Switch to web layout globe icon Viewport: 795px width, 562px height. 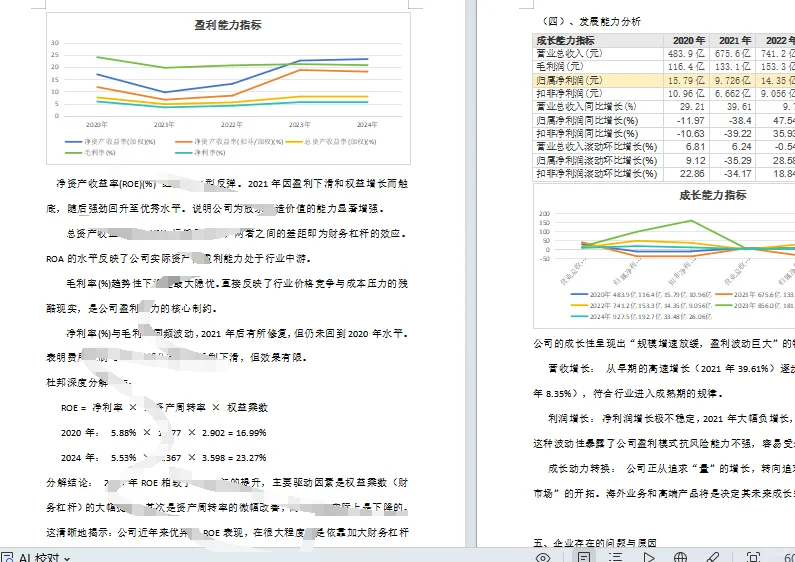(680, 557)
